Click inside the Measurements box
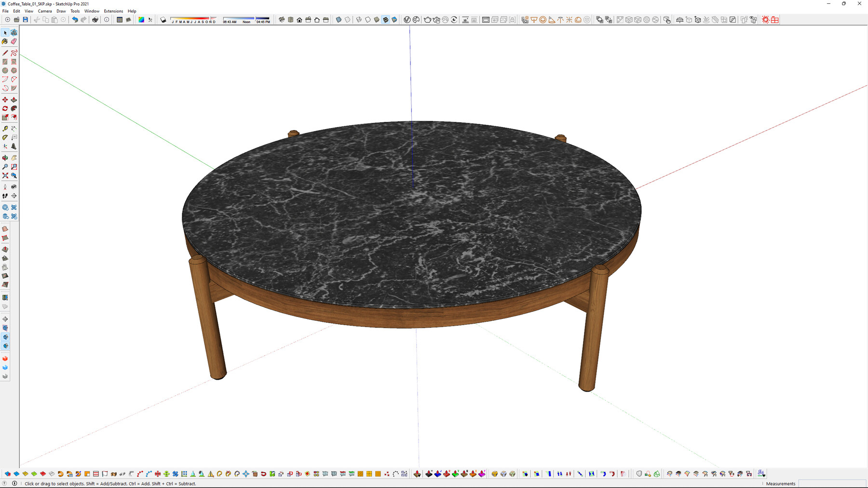This screenshot has width=868, height=488. click(829, 484)
